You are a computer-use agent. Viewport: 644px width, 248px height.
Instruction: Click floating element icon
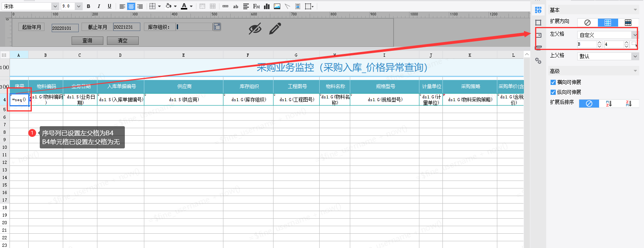308,6
